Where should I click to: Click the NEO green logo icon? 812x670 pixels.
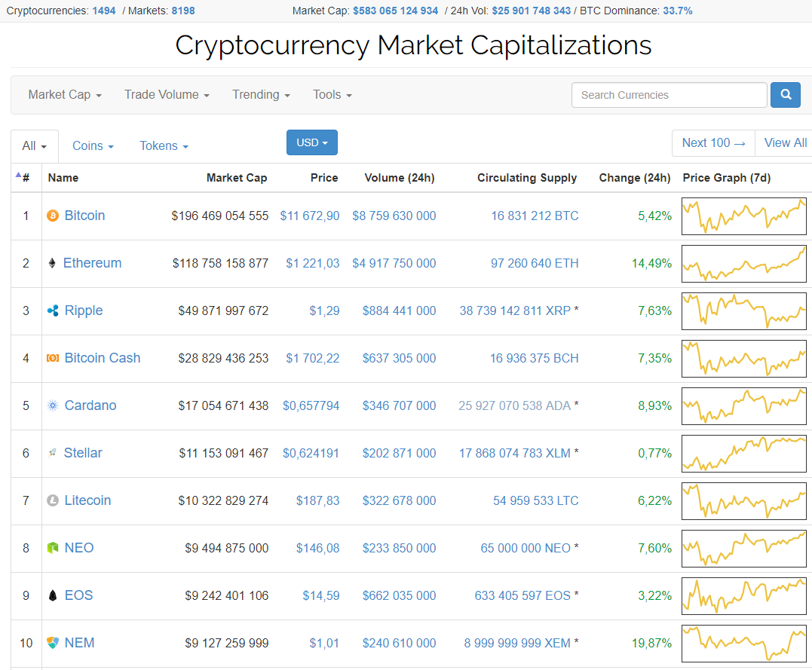point(53,549)
